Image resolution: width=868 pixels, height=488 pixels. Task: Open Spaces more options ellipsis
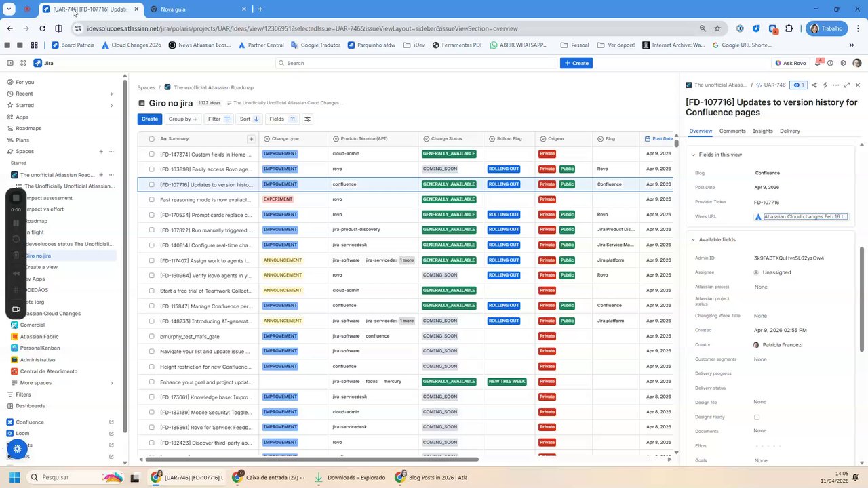[x=111, y=151]
